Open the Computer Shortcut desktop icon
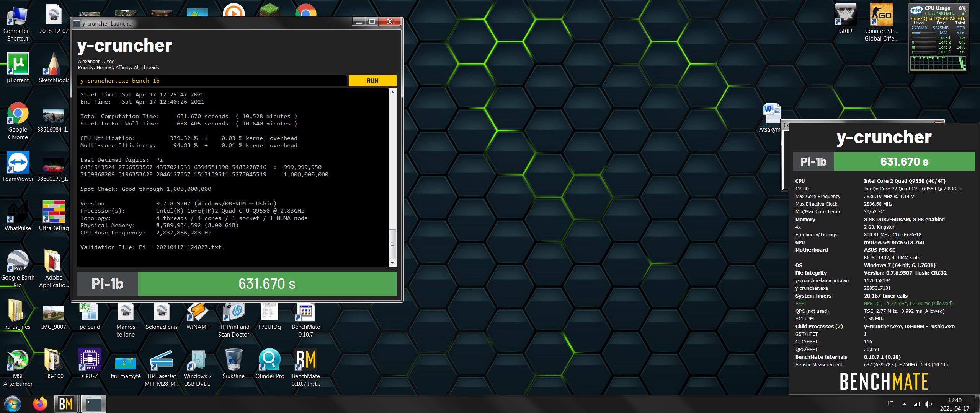This screenshot has width=980, height=413. (x=18, y=23)
